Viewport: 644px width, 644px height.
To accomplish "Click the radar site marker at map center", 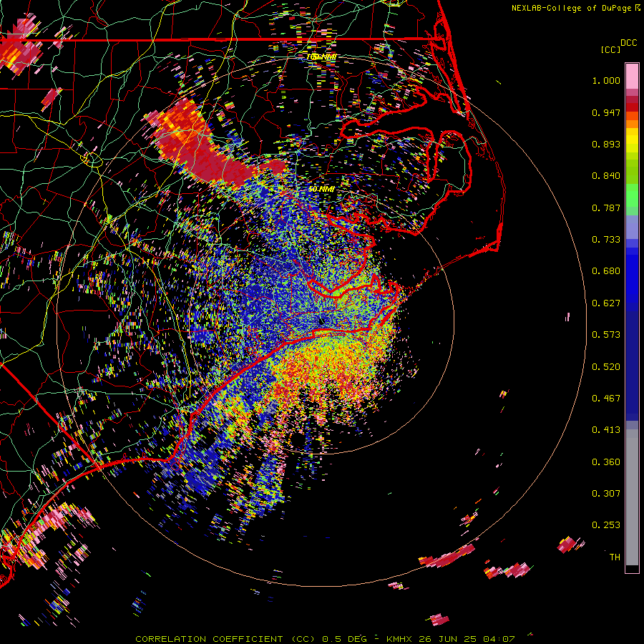I will coord(321,321).
